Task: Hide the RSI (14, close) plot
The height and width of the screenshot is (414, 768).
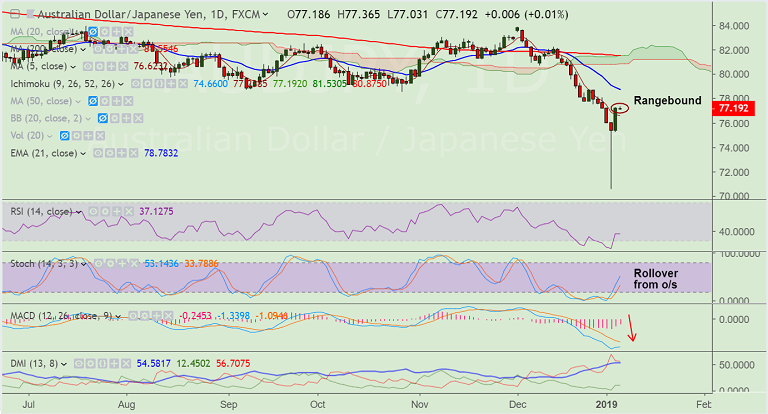Action: pos(93,212)
